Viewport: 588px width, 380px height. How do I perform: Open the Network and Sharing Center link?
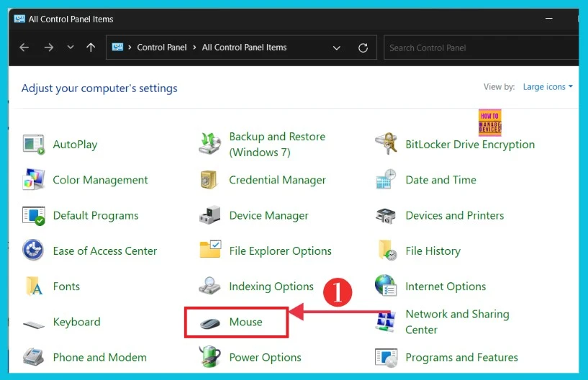pos(457,322)
